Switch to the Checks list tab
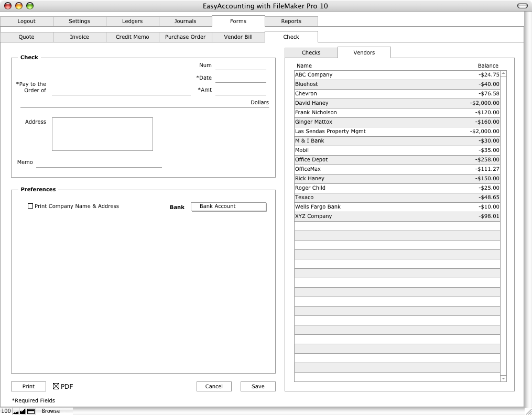This screenshot has width=532, height=415. [311, 52]
